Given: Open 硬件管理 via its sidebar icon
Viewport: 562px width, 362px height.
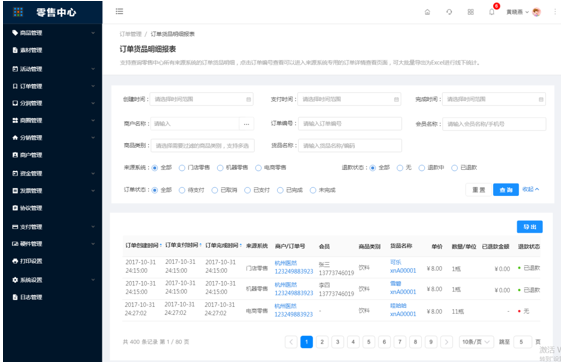Looking at the screenshot, I should [x=15, y=244].
